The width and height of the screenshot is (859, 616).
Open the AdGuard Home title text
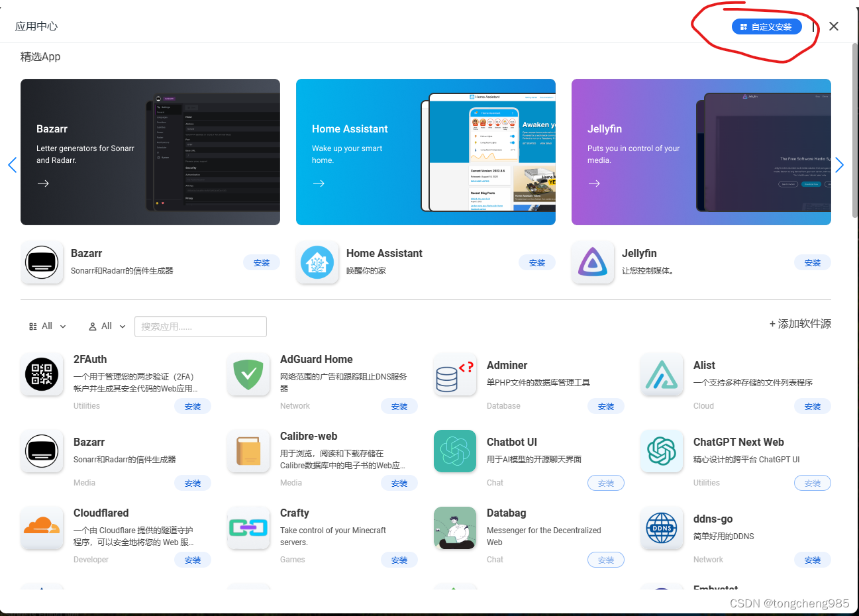tap(317, 360)
